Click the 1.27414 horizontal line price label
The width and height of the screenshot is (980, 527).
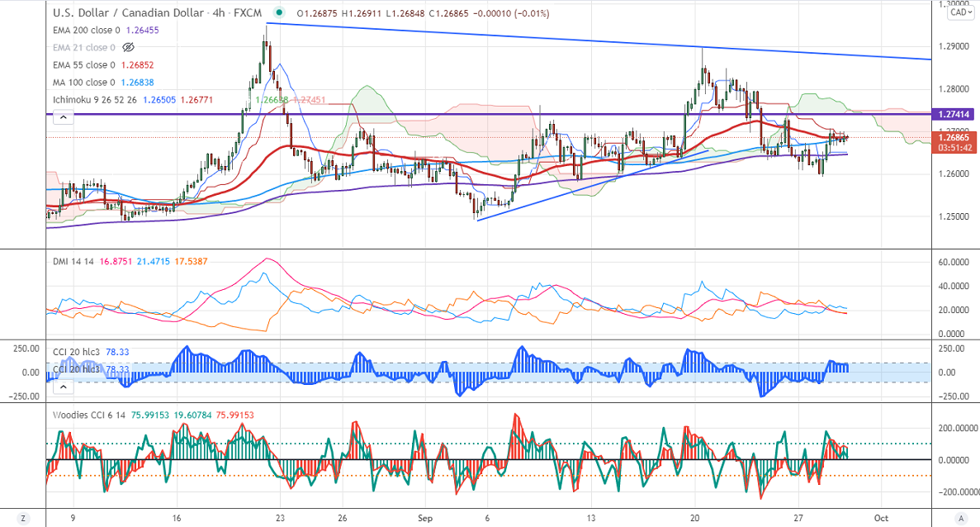click(953, 114)
